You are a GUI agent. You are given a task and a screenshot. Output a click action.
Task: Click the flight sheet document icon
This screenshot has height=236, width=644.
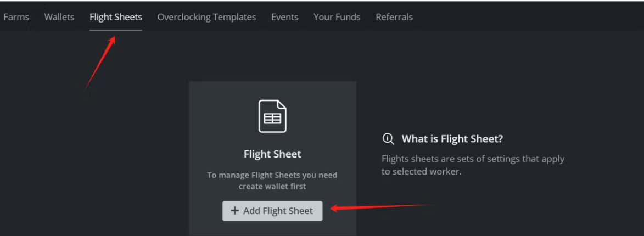coord(272,116)
